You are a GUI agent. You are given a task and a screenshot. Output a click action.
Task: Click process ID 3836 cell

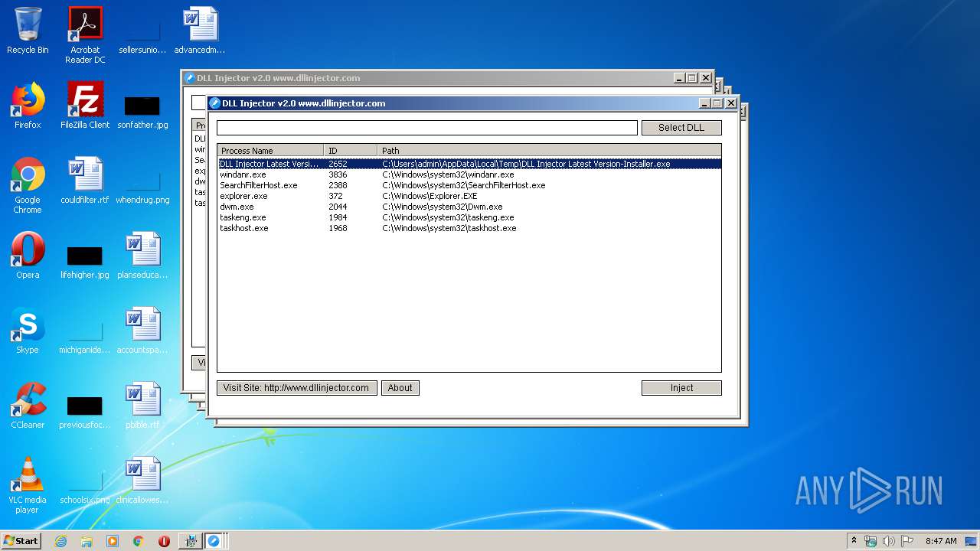click(338, 174)
